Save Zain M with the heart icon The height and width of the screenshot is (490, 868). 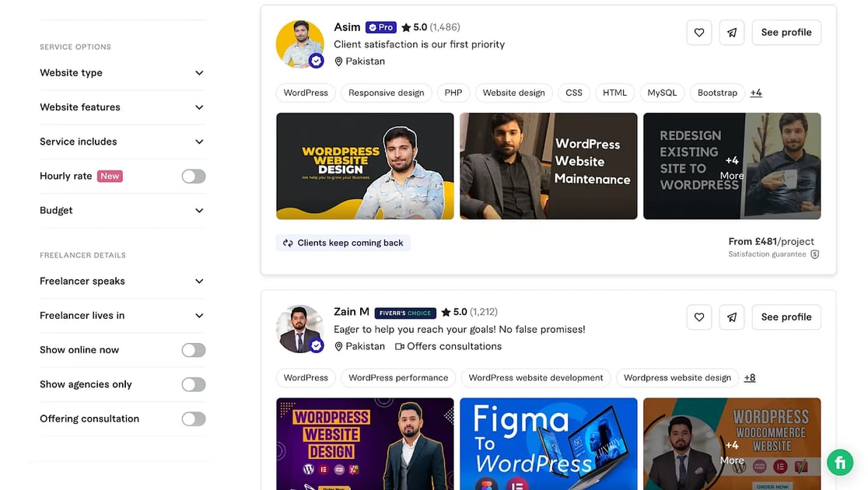tap(698, 317)
